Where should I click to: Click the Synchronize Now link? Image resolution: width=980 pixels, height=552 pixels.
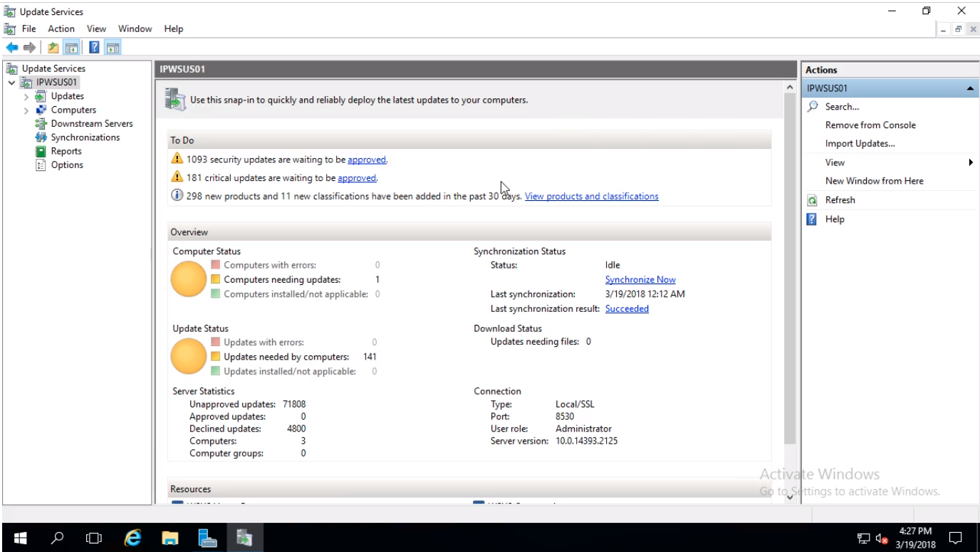tap(640, 280)
